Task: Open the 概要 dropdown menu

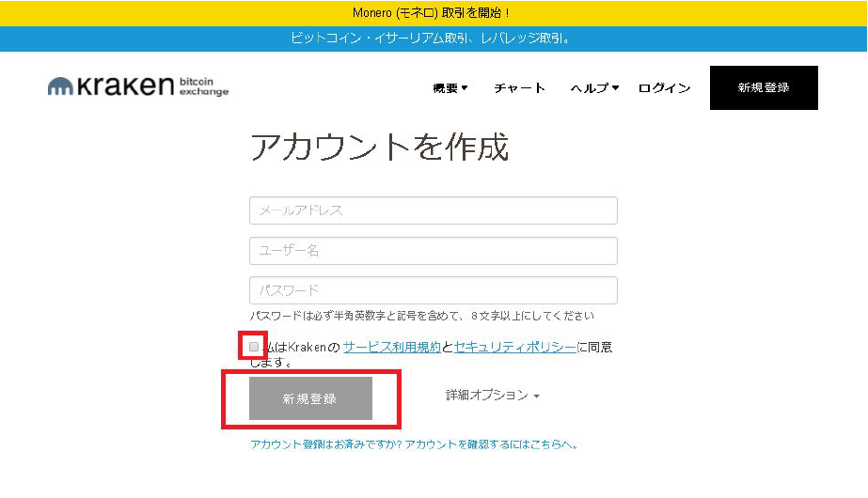Action: click(x=450, y=88)
